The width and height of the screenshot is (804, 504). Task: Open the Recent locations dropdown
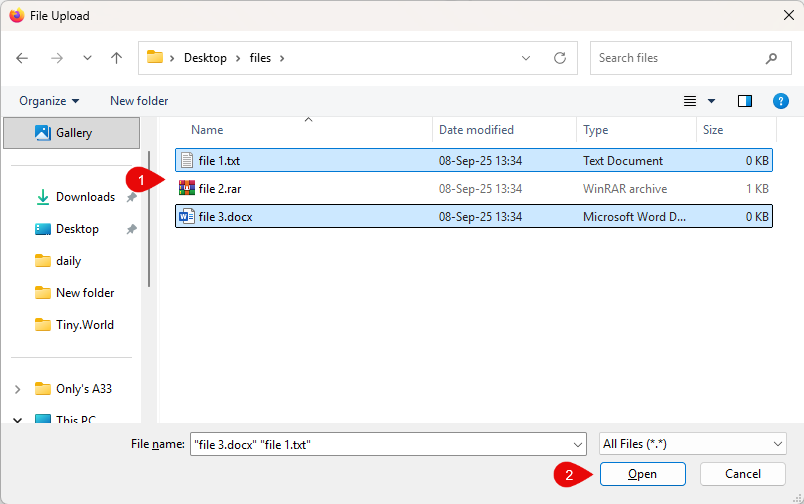pyautogui.click(x=87, y=58)
